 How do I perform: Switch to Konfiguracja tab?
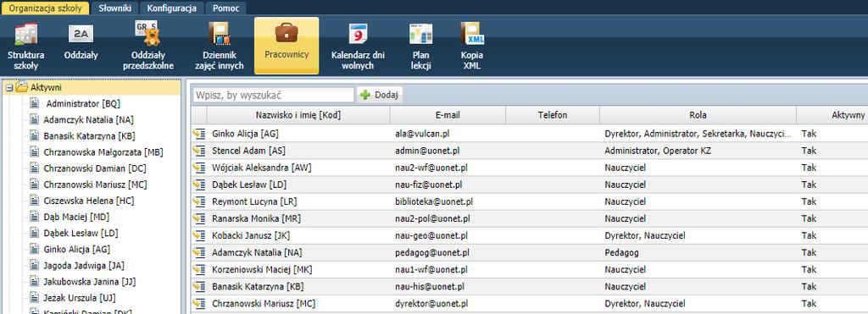[171, 8]
